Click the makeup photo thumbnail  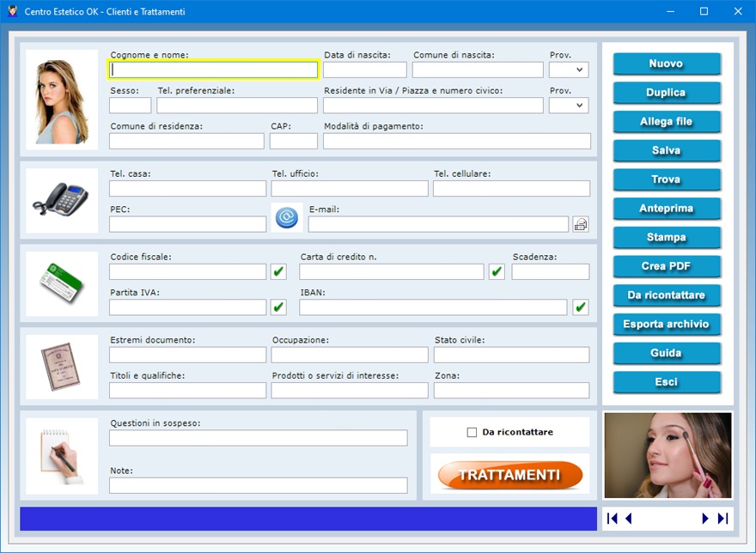coord(668,455)
